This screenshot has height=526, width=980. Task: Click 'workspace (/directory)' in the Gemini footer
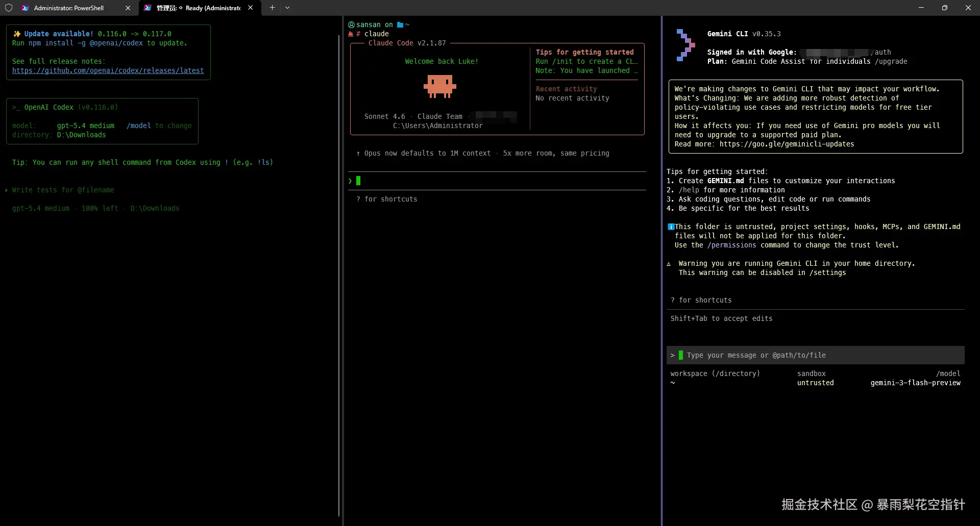[716, 373]
